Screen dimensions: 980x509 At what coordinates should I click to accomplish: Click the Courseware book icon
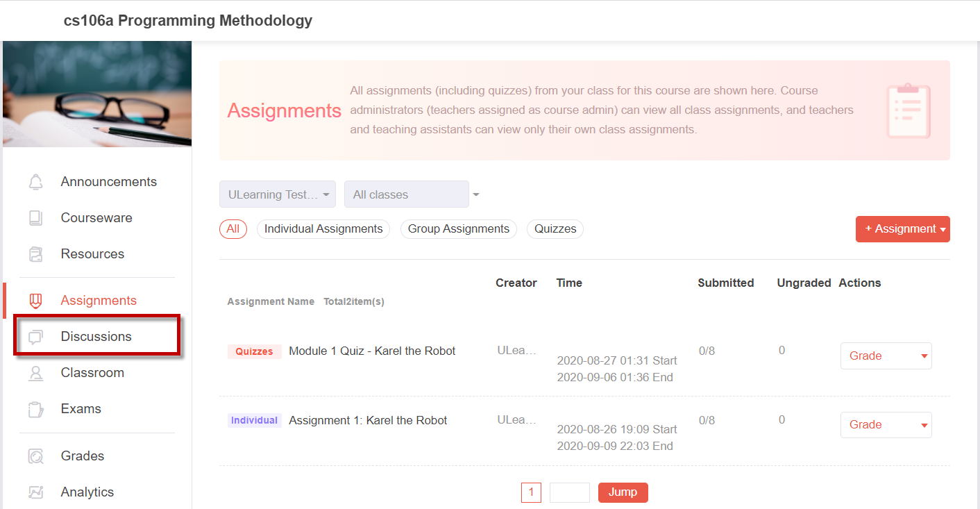(35, 218)
